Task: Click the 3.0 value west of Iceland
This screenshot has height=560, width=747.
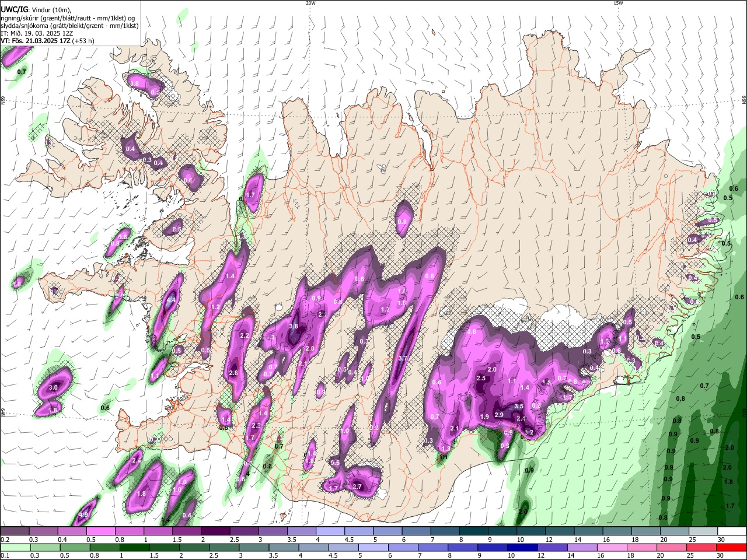Action: tap(53, 387)
